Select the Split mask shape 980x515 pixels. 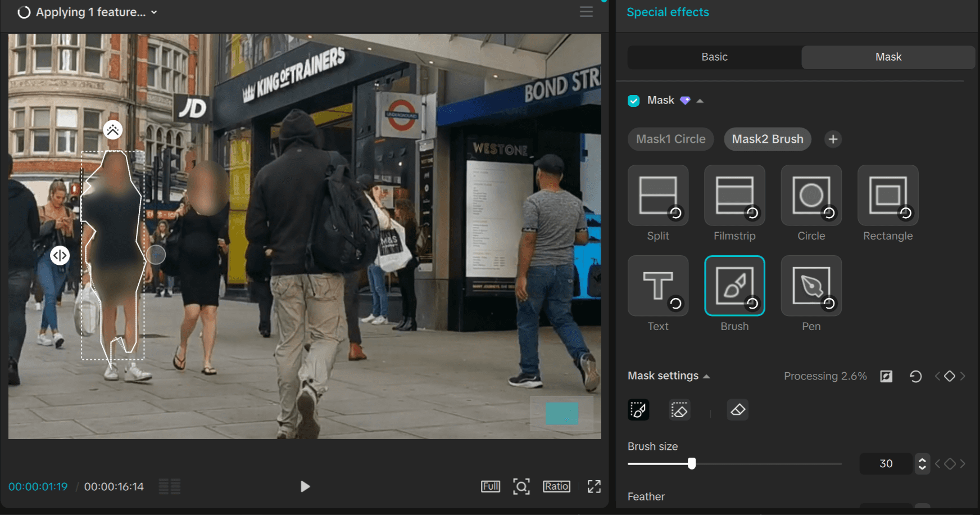coord(658,196)
